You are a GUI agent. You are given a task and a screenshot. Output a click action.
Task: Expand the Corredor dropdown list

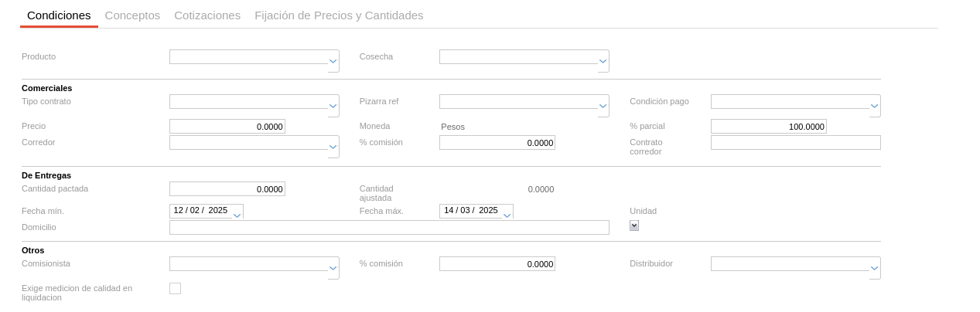pyautogui.click(x=333, y=147)
